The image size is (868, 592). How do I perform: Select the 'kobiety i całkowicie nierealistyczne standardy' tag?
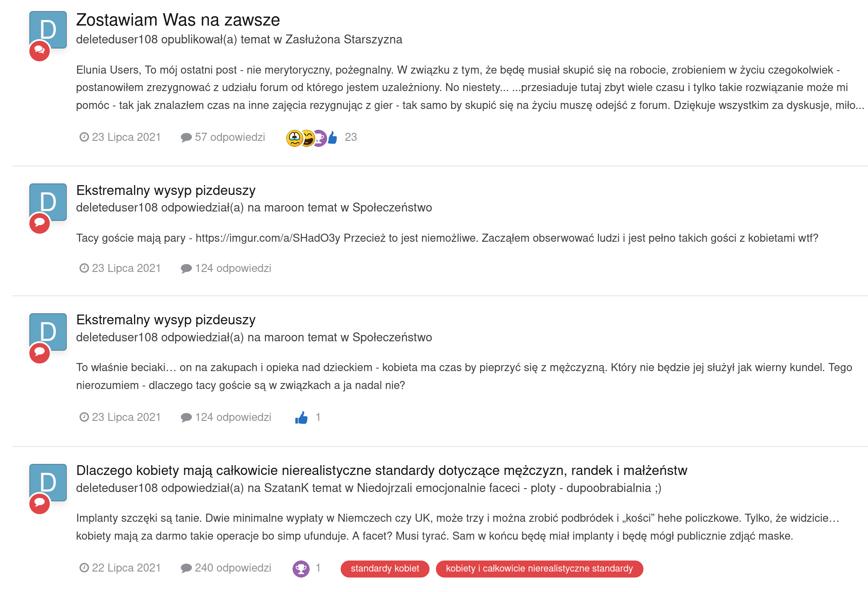(x=539, y=569)
